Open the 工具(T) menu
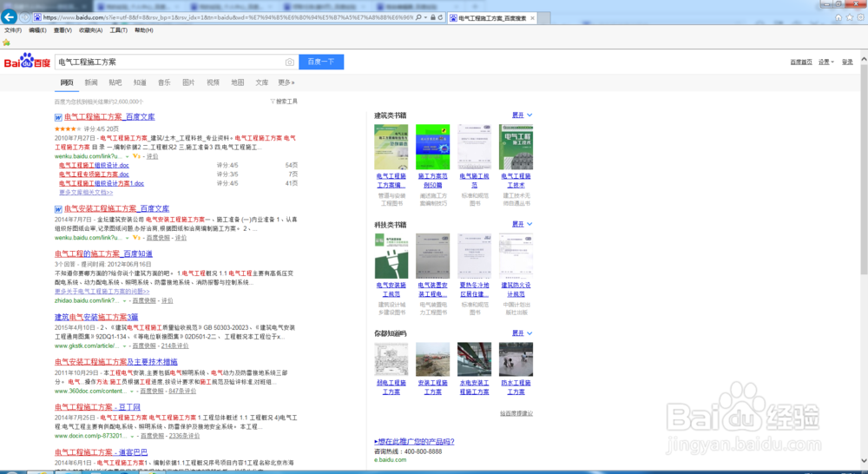The width and height of the screenshot is (868, 474). tap(118, 30)
